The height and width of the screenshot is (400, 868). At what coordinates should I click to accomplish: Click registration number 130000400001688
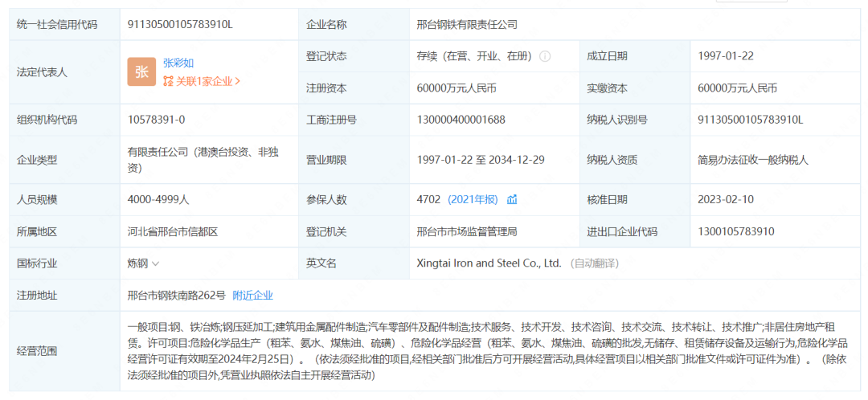tap(461, 120)
